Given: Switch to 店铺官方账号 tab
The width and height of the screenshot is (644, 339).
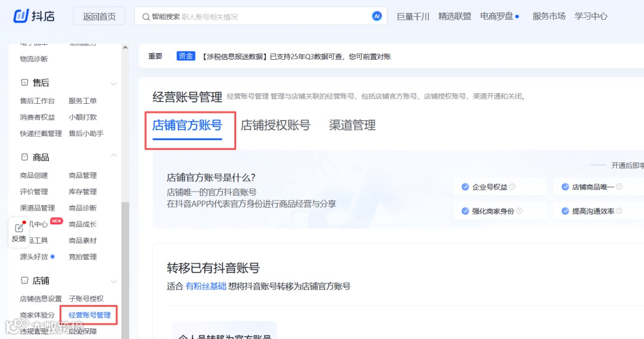Looking at the screenshot, I should 187,125.
